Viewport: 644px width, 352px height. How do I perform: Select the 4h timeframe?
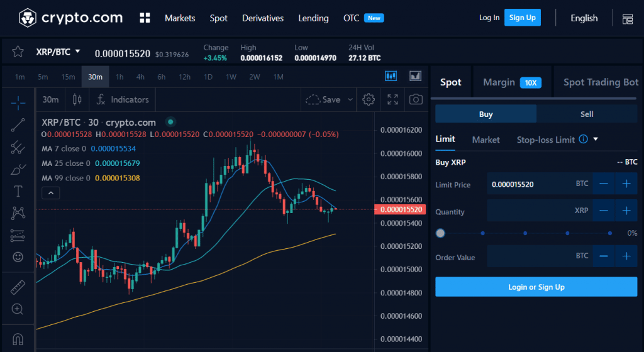[140, 77]
